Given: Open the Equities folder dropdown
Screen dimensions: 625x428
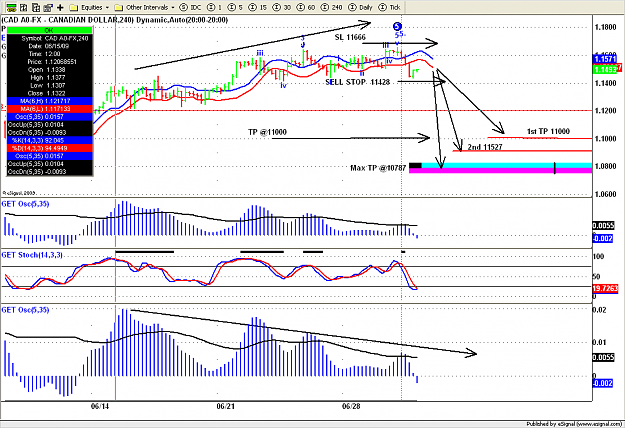Looking at the screenshot, I should [x=89, y=7].
